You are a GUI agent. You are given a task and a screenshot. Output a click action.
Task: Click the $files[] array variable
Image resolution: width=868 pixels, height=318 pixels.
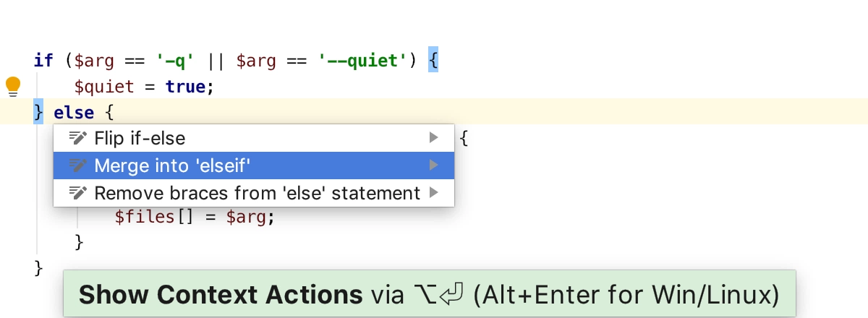pyautogui.click(x=155, y=217)
